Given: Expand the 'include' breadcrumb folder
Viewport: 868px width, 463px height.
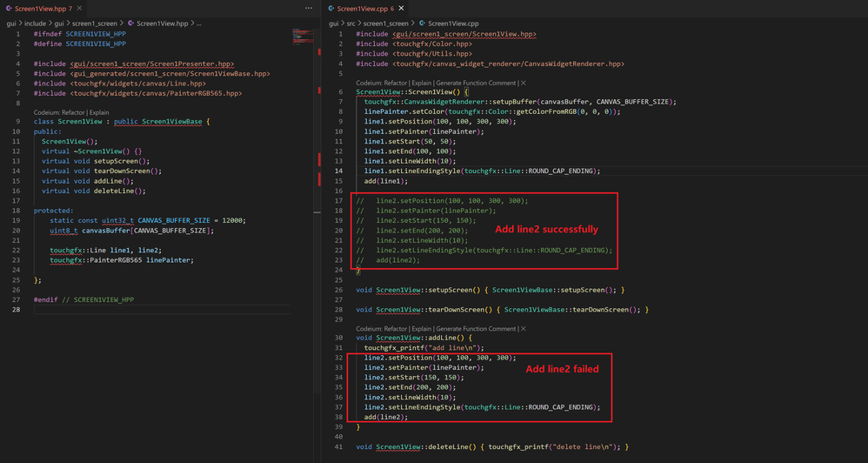Looking at the screenshot, I should [x=36, y=23].
